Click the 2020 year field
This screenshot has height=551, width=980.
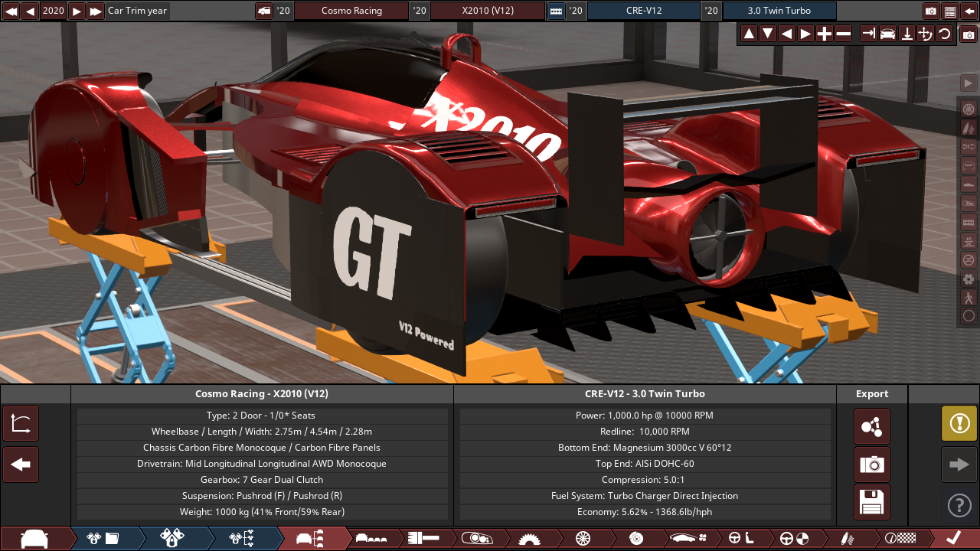[54, 11]
